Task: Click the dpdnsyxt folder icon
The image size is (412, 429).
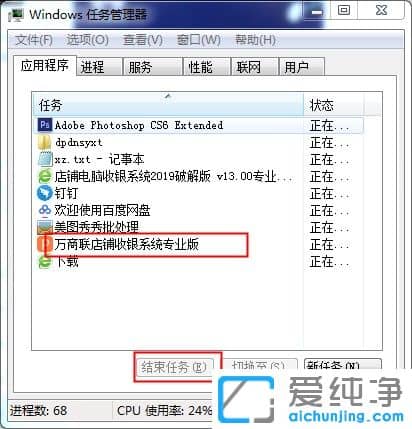Action: click(x=45, y=143)
